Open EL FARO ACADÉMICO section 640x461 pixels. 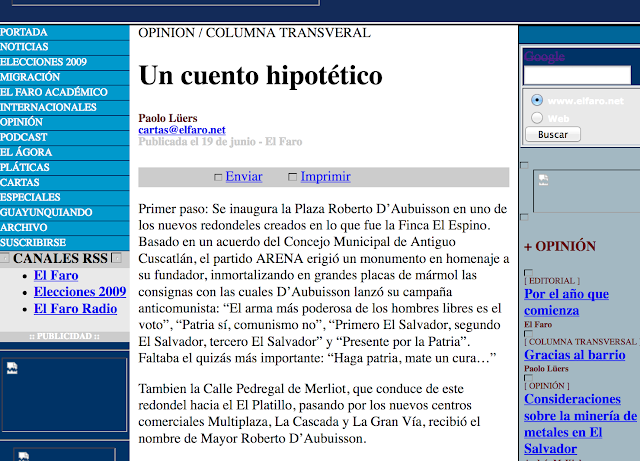[53, 92]
